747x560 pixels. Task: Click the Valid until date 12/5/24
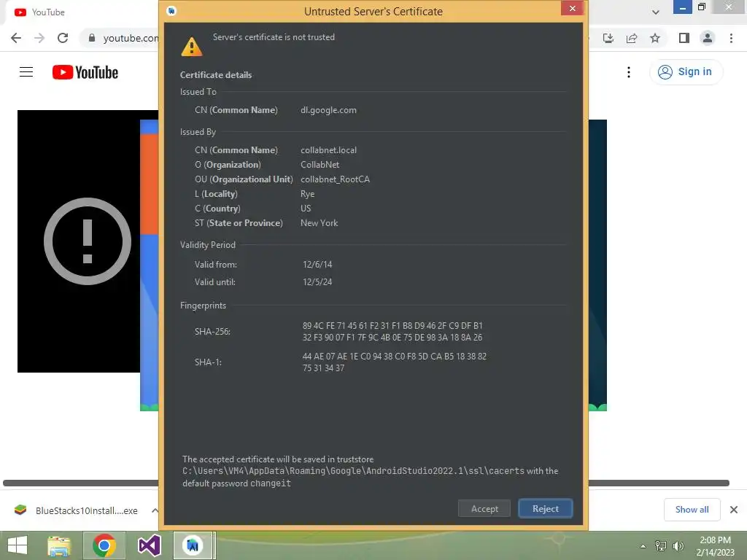point(317,282)
